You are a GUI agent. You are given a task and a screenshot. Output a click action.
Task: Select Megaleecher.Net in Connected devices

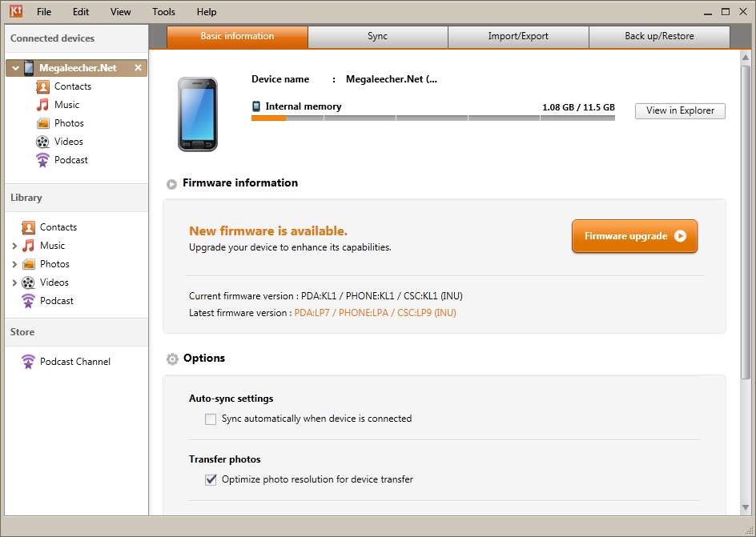pos(76,68)
